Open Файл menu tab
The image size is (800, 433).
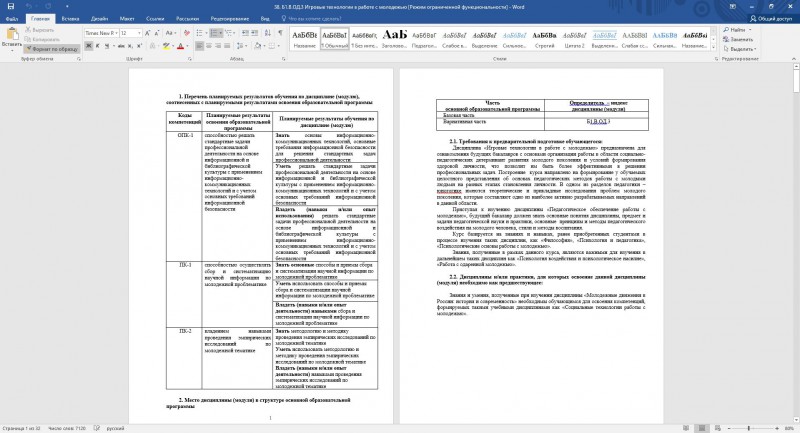12,19
